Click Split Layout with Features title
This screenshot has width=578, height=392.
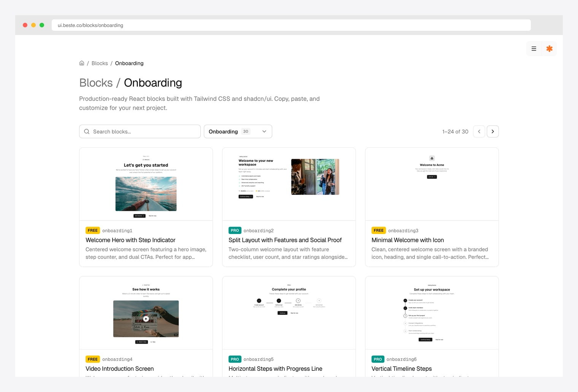coord(285,240)
